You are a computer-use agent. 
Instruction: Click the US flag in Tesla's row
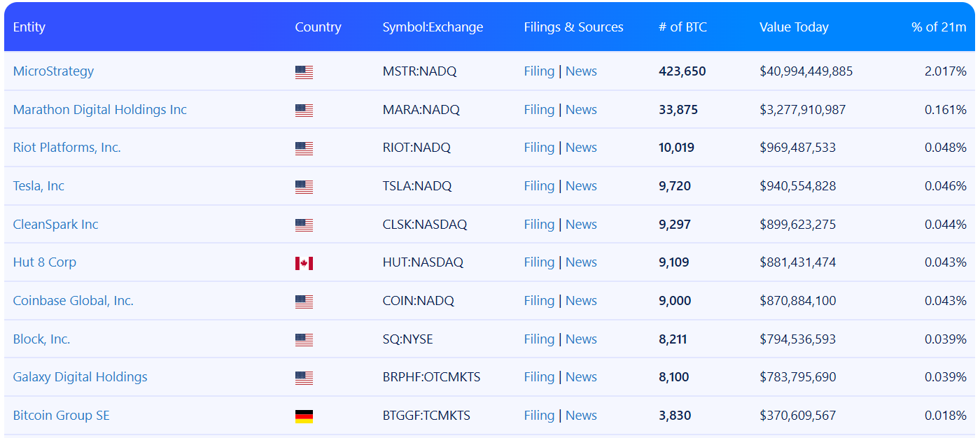click(304, 187)
